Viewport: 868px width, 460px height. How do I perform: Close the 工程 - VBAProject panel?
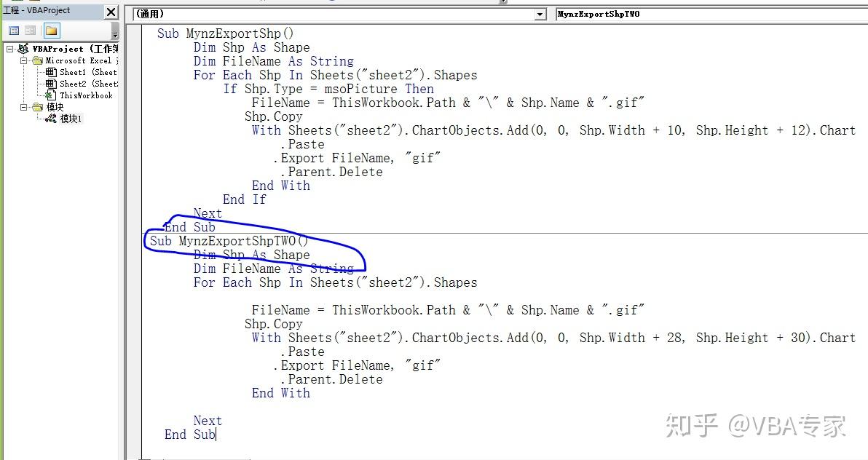click(x=111, y=12)
